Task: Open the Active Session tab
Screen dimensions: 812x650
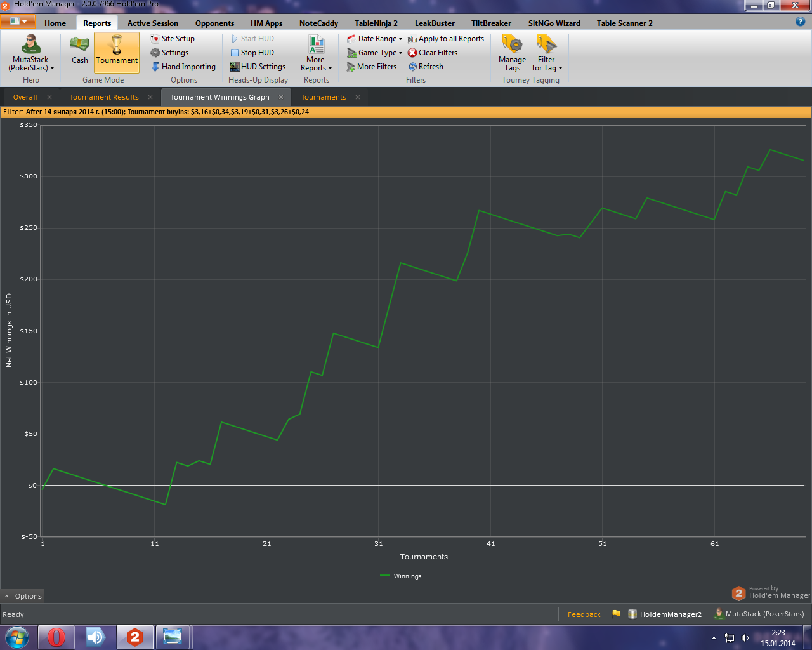Action: [153, 23]
